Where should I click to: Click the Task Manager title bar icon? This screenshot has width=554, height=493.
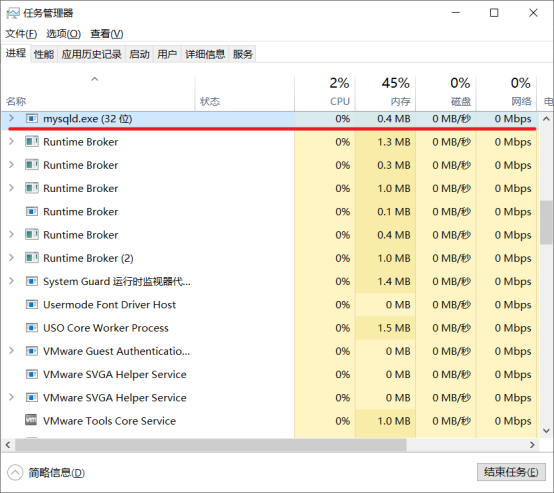pos(13,13)
